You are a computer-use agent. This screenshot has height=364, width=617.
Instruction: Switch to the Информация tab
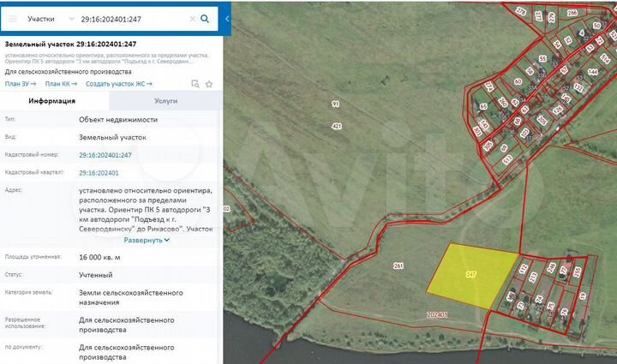click(x=51, y=101)
